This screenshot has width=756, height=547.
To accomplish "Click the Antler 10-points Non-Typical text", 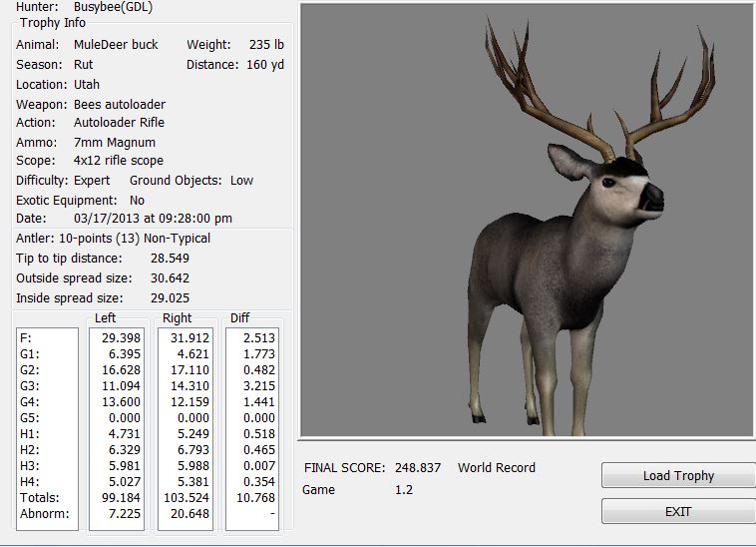I will tap(113, 239).
